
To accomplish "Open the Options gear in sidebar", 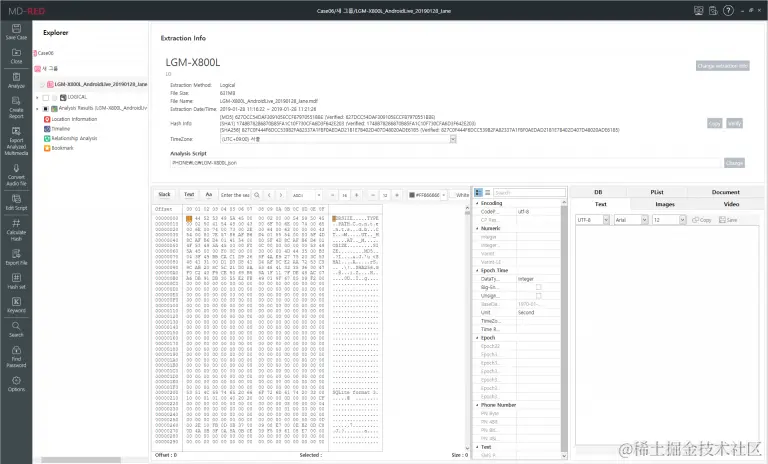I will 16,380.
